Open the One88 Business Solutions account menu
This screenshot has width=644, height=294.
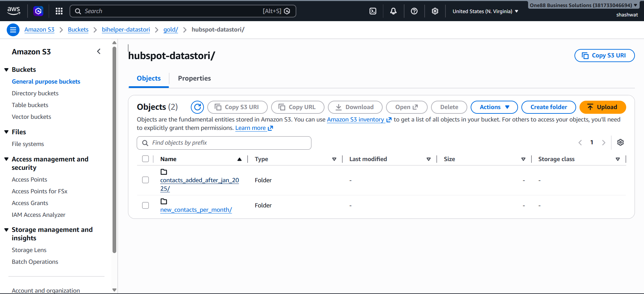(584, 5)
